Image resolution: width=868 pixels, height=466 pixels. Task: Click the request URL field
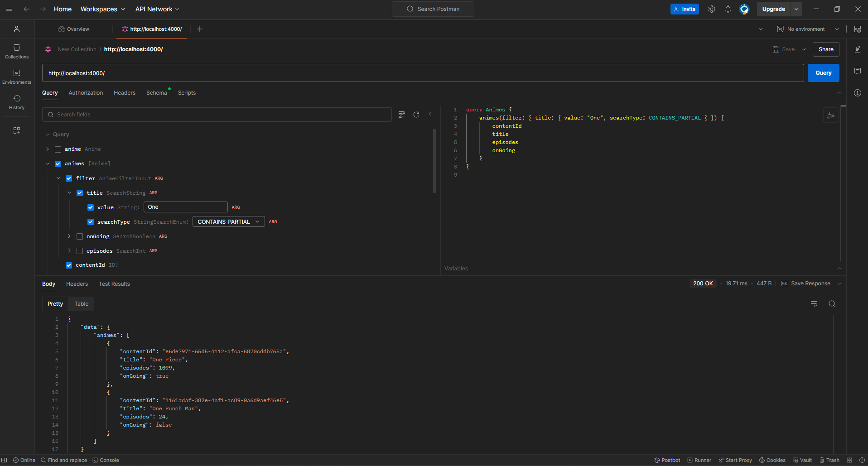(423, 73)
